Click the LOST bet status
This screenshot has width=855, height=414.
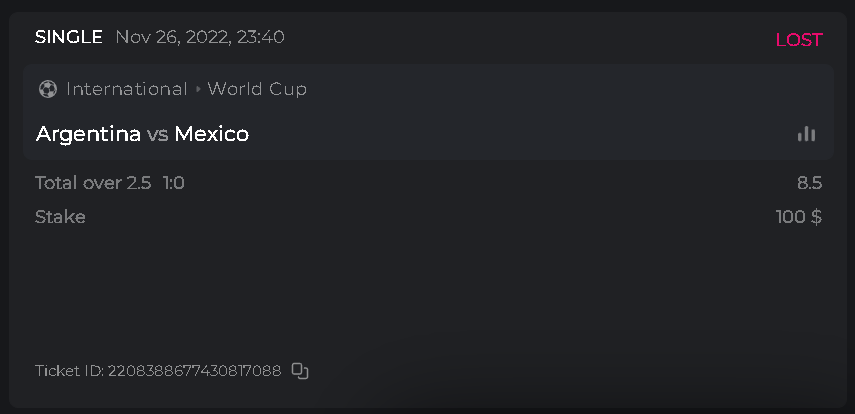point(798,40)
